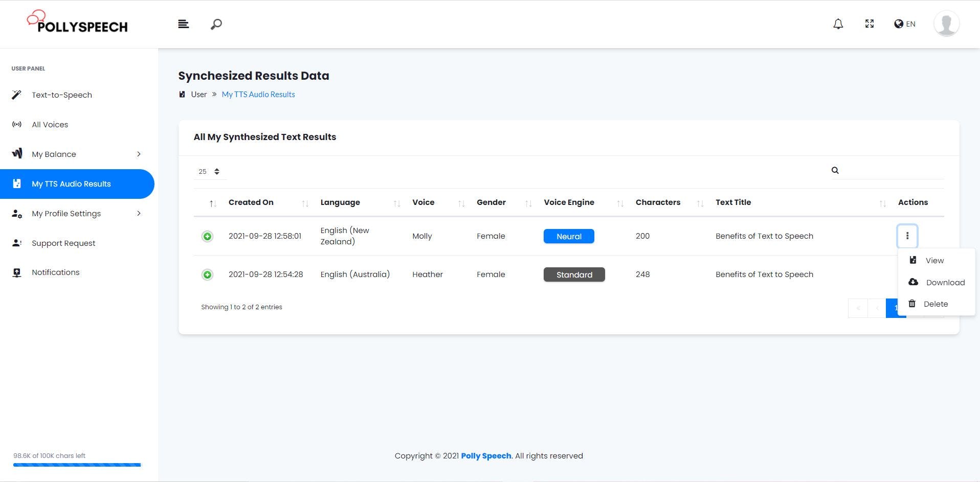Click the Neural voice engine badge
The height and width of the screenshot is (482, 980).
click(569, 236)
